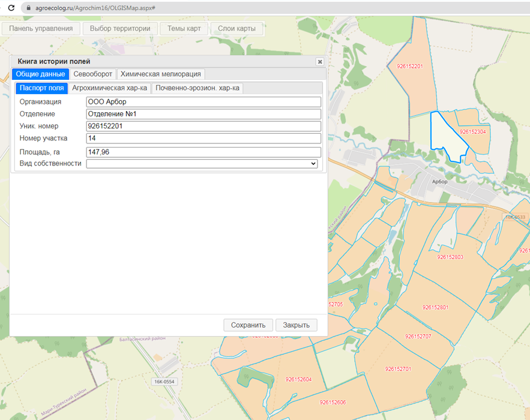Select map field 926152304
Screen dimensions: 530x420
(x=472, y=132)
